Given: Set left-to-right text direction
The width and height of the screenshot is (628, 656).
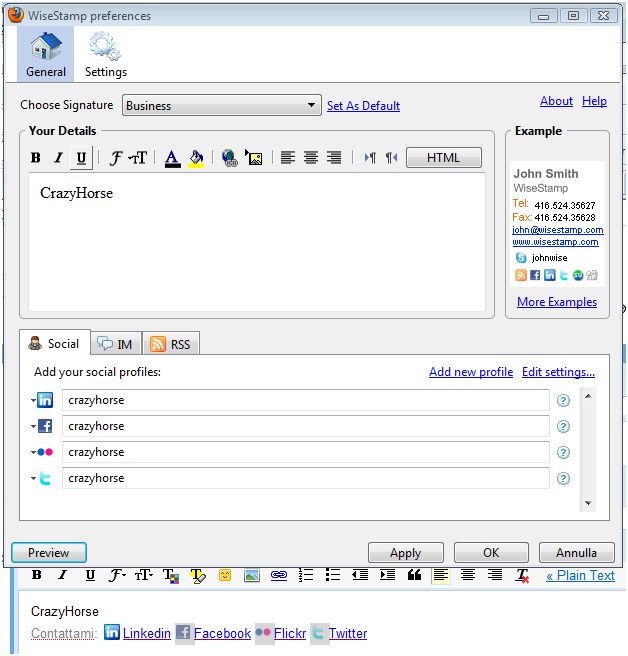Looking at the screenshot, I should (x=369, y=158).
